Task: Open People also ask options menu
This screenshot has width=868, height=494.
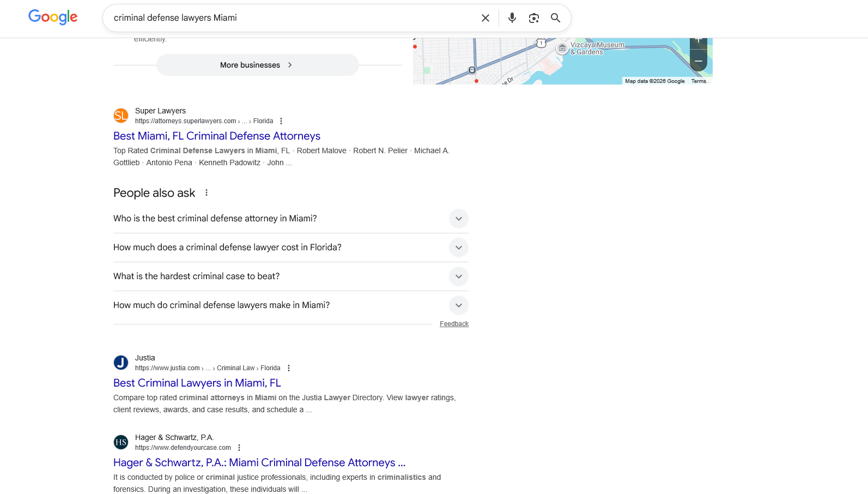Action: tap(207, 192)
